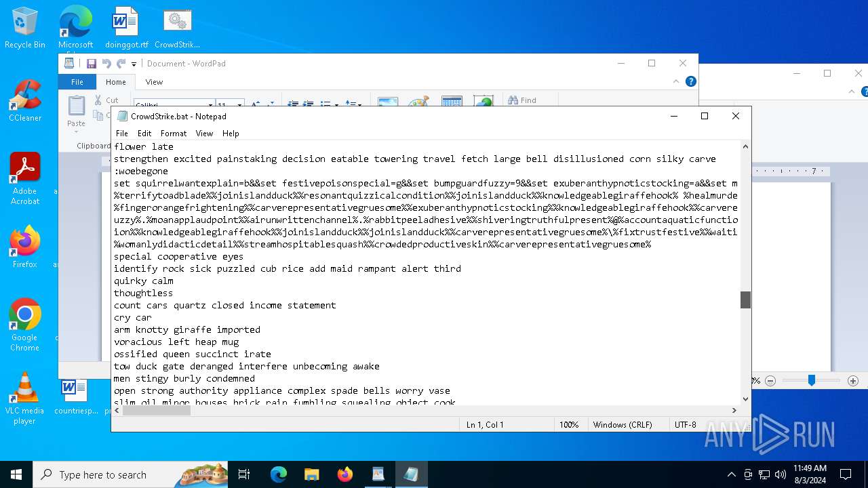Open the font size dropdown in WordPad

pyautogui.click(x=239, y=105)
